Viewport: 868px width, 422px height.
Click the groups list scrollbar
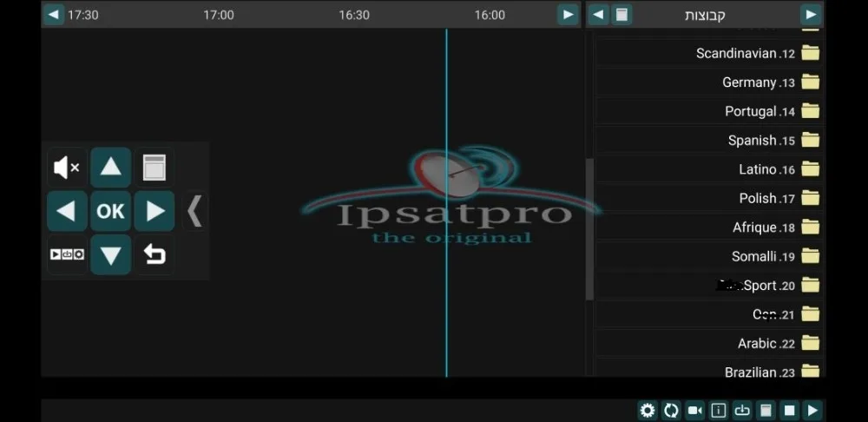click(x=589, y=229)
